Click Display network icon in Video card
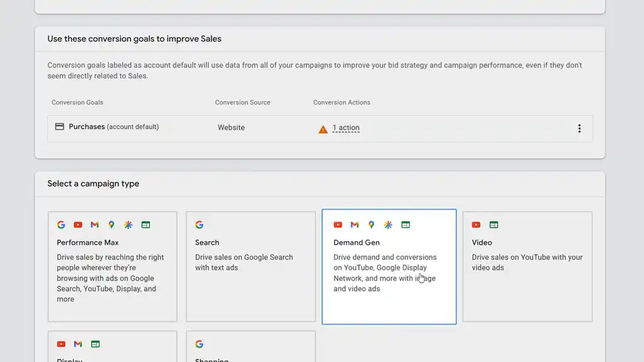 494,224
